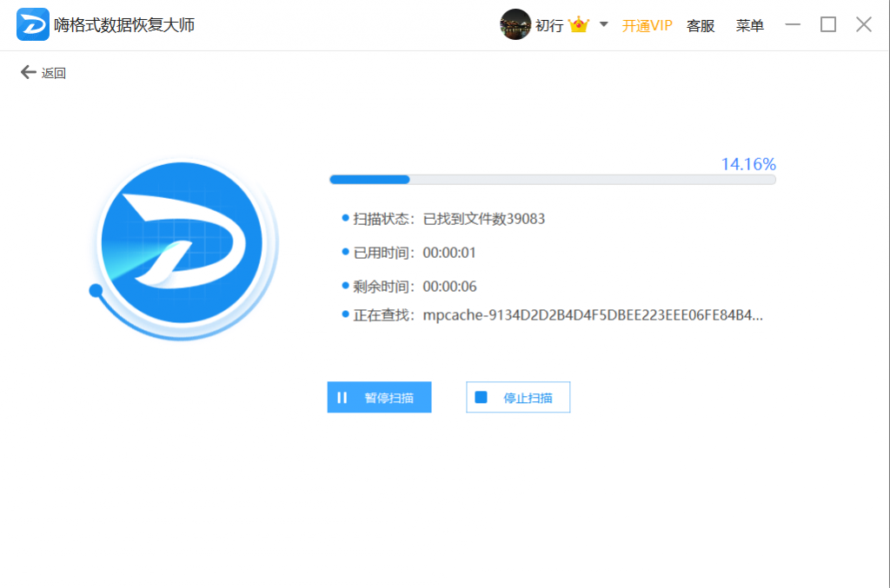Click the 停止扫描 stop scan button
Screen dimensions: 890x588
[518, 398]
